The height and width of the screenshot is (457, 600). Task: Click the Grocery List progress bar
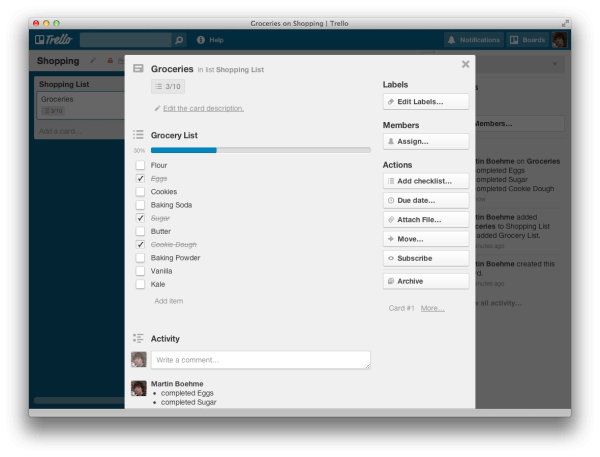coord(261,150)
